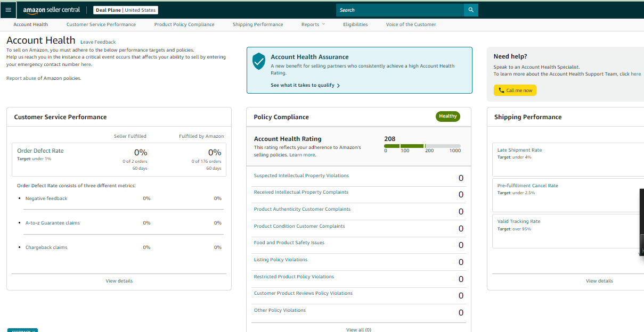Click the '0 of 176 orders' text
Image resolution: width=644 pixels, height=332 pixels.
tap(207, 161)
